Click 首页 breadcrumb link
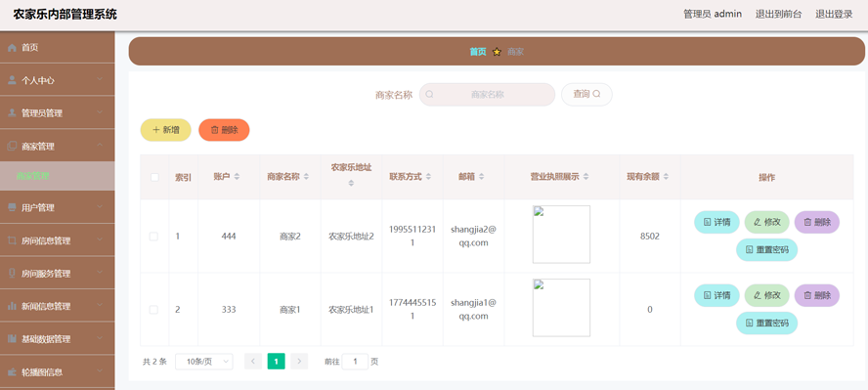Viewport: 868px width, 390px height. click(478, 52)
